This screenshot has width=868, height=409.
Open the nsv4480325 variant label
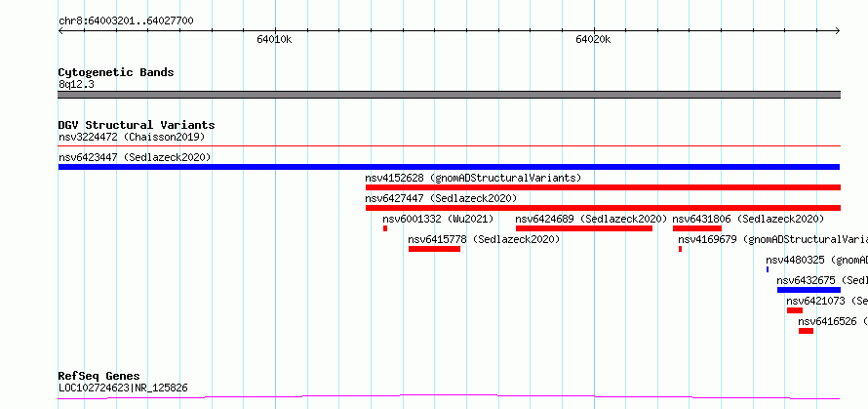816,260
